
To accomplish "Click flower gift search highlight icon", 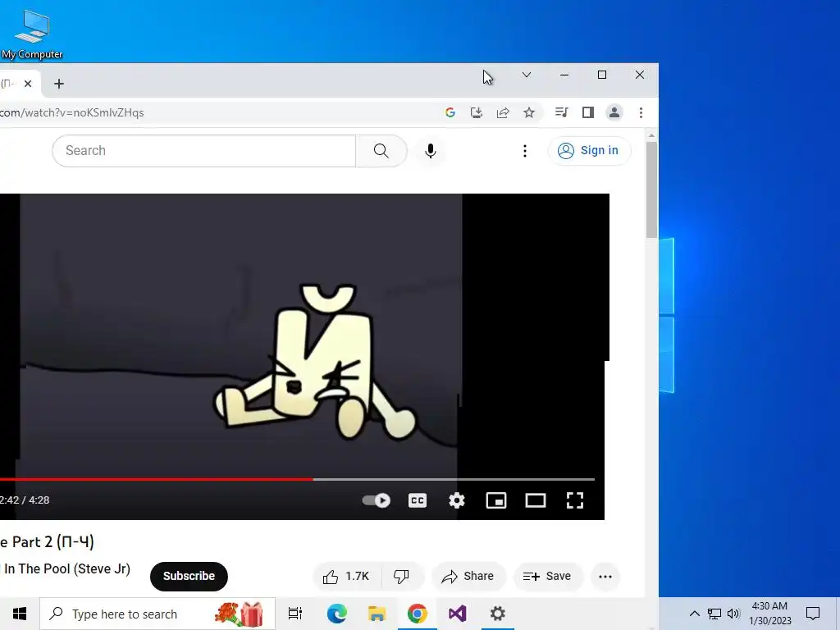I will (x=239, y=614).
